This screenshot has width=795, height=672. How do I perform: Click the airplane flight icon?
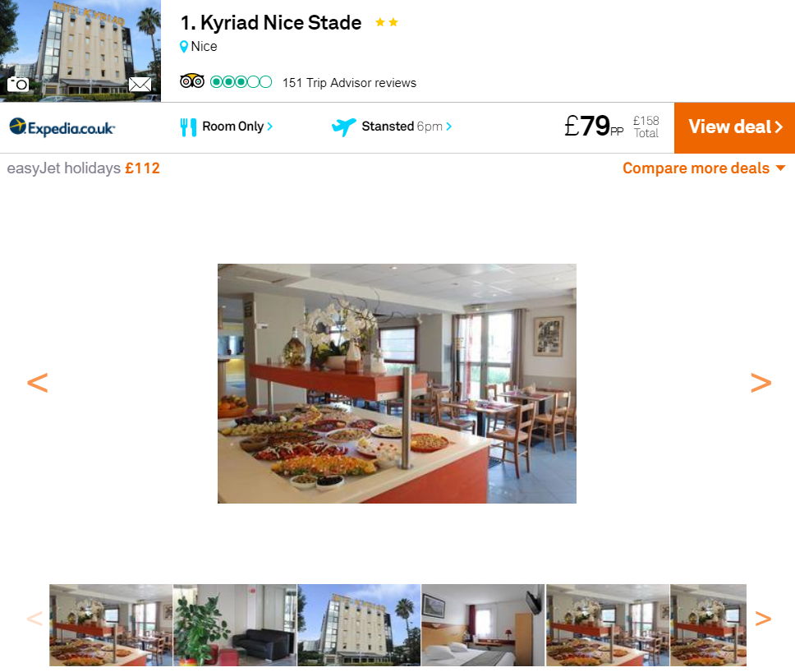(344, 127)
